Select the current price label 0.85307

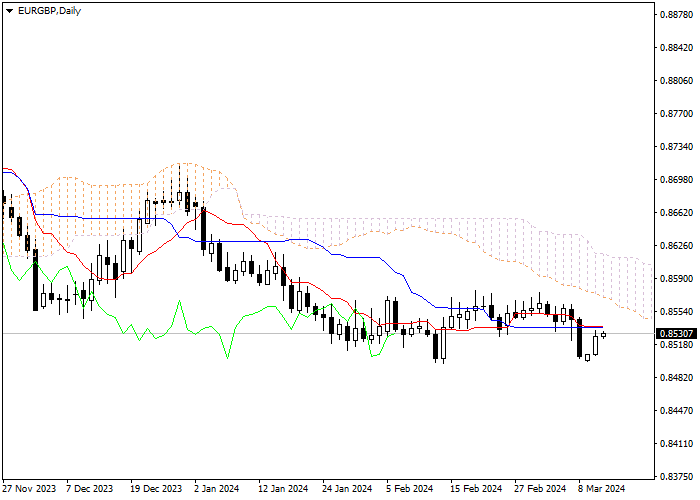676,333
